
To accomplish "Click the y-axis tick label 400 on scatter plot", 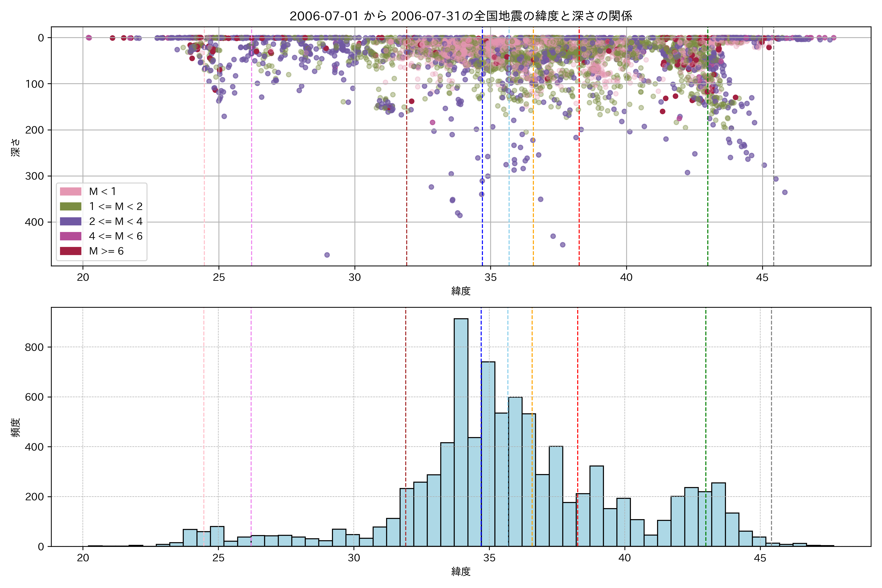I will point(35,222).
